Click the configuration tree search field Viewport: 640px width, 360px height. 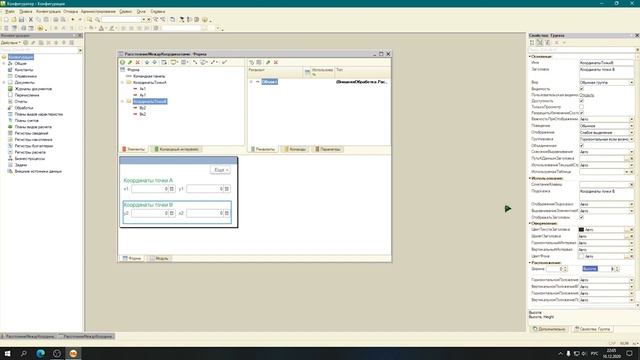(x=39, y=50)
